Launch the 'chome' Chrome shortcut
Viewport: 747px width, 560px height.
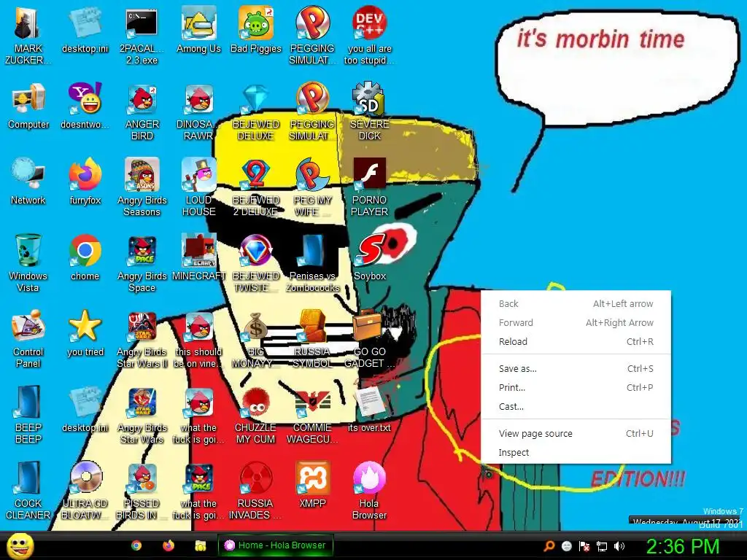tap(85, 257)
